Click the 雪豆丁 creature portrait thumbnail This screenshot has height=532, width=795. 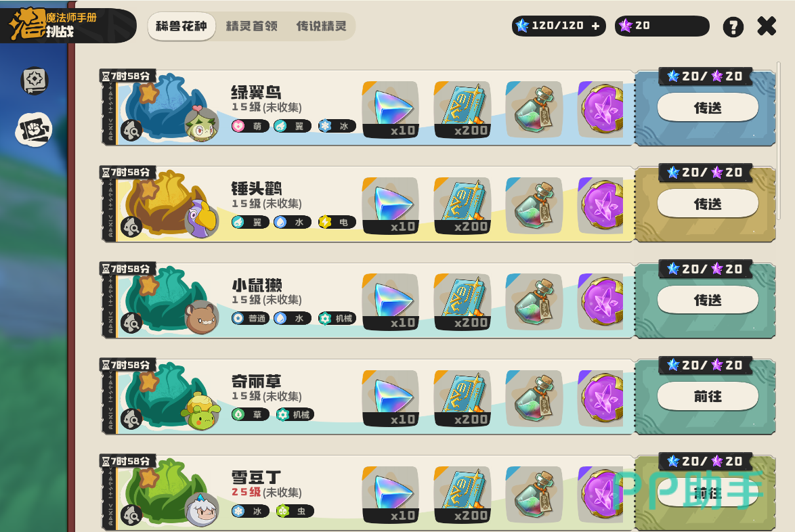coord(201,509)
